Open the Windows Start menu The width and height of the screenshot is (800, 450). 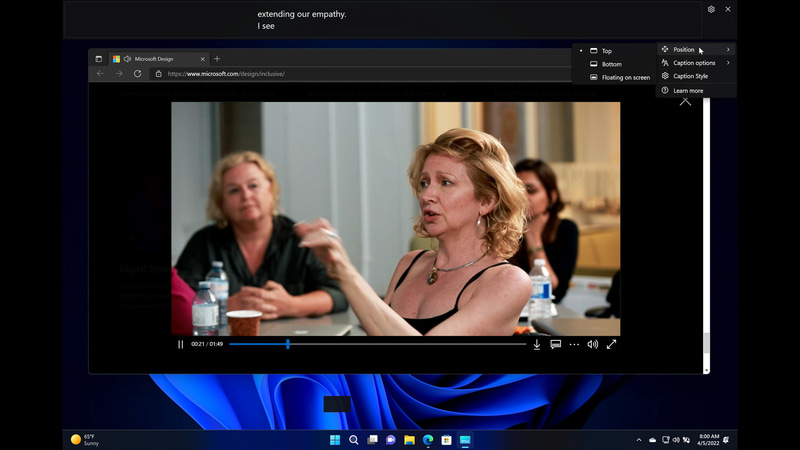(x=335, y=440)
